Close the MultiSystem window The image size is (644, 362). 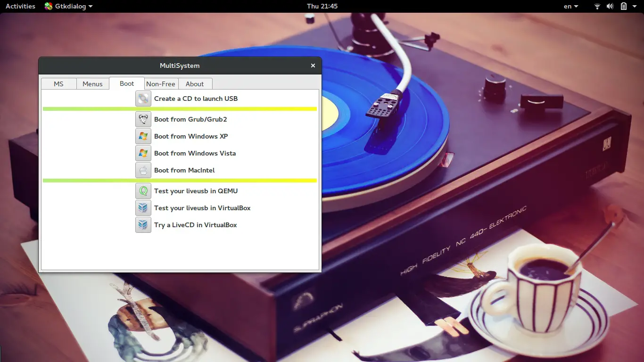313,66
